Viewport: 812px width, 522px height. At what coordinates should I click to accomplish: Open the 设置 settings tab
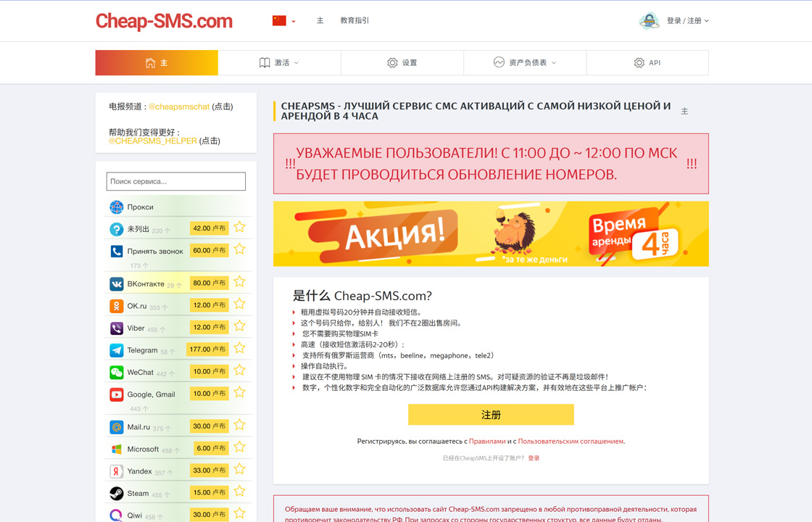402,62
